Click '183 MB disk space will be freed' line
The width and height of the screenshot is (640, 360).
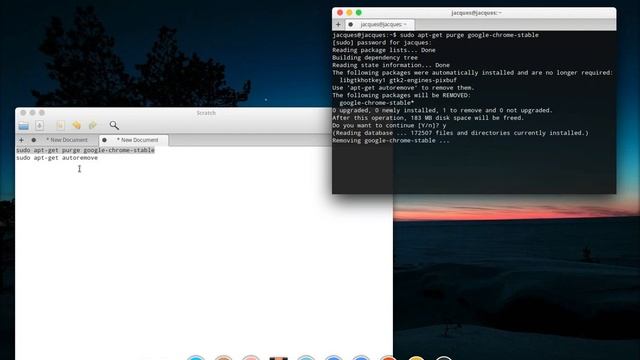pyautogui.click(x=428, y=118)
